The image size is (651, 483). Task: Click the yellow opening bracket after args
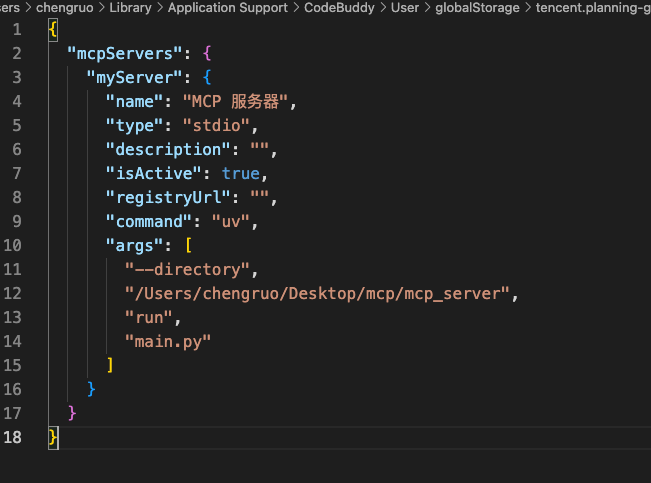pyautogui.click(x=188, y=245)
